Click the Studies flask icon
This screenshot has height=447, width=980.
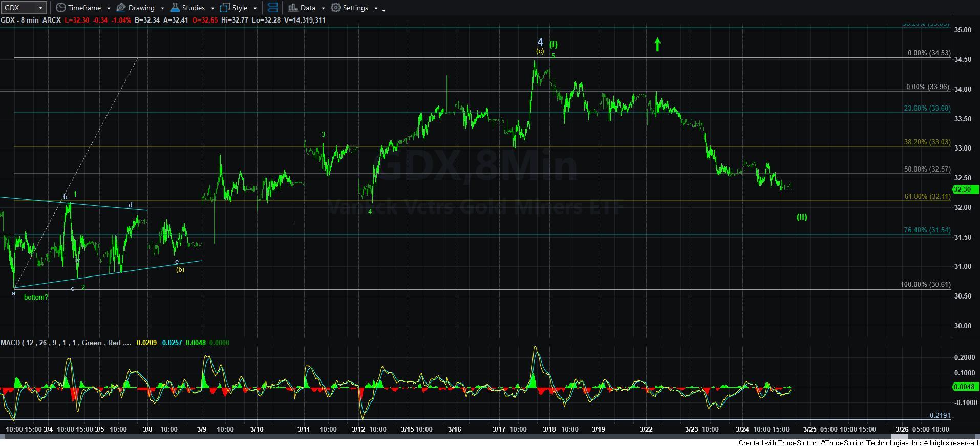tap(175, 8)
